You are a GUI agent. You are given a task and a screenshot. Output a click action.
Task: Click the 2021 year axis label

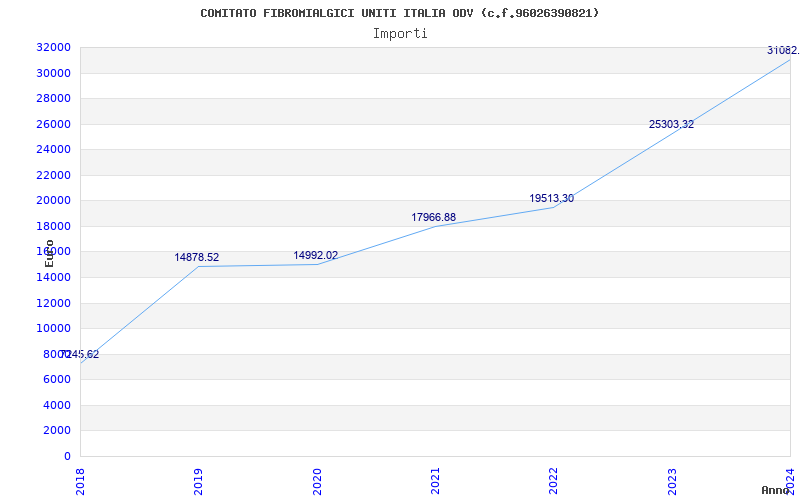pos(435,482)
